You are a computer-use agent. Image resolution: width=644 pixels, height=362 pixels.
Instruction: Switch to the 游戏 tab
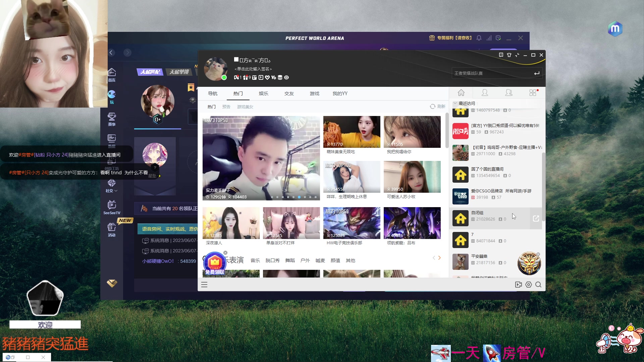pos(315,94)
